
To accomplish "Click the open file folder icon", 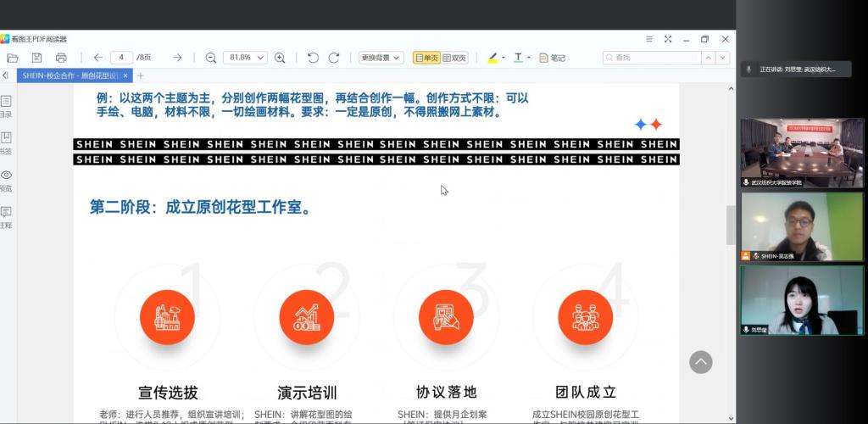I will click(x=13, y=58).
